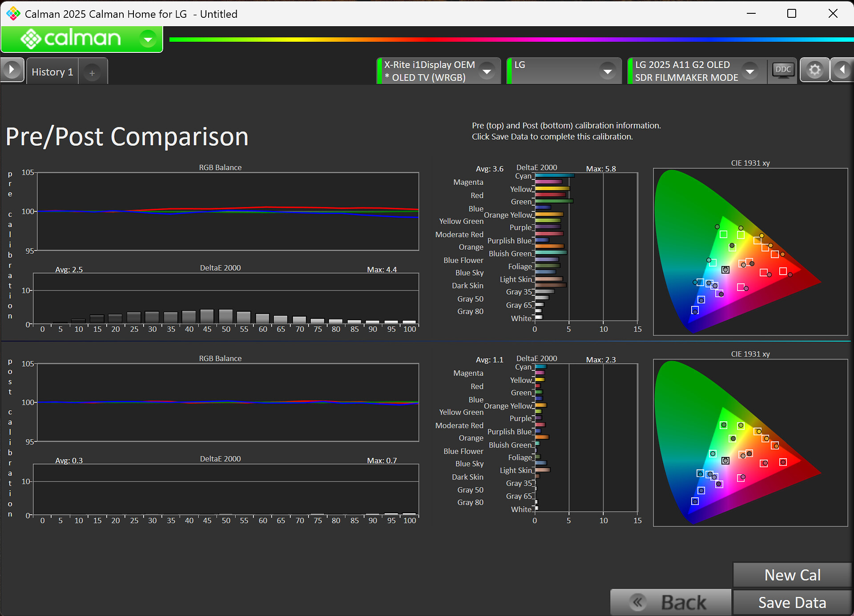Click the post-calibration RGB Balance graph
The width and height of the screenshot is (854, 616).
pos(228,402)
